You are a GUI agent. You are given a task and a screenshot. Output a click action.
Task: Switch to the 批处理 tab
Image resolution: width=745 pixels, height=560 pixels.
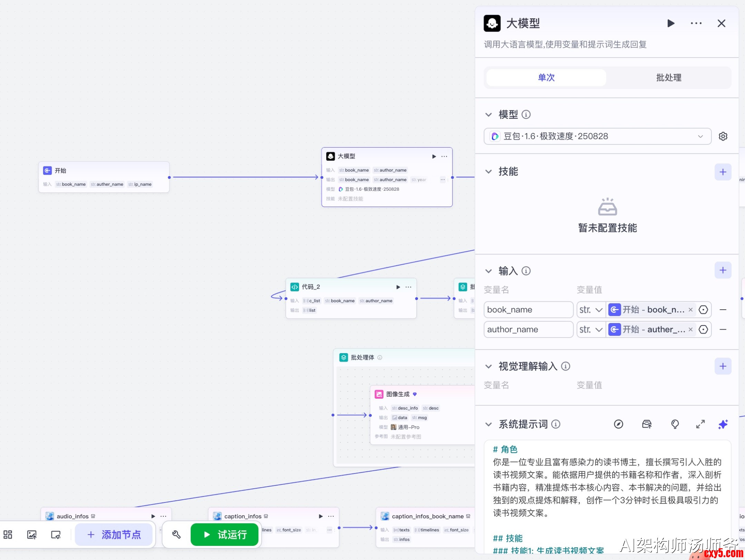pos(668,78)
